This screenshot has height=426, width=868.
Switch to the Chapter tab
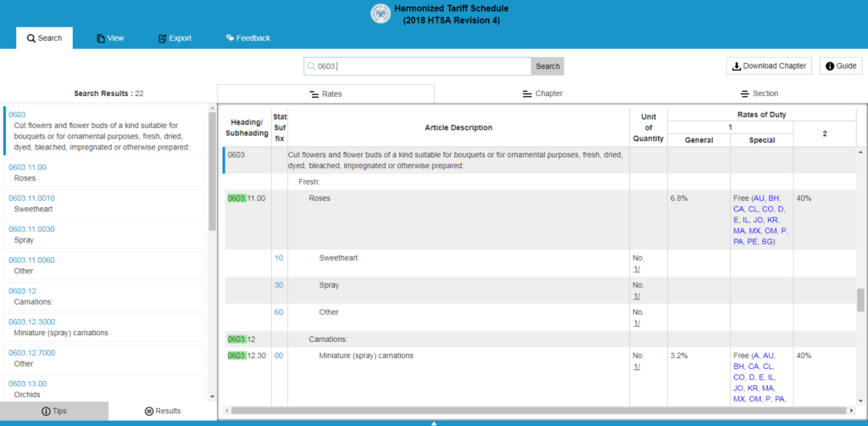(x=542, y=93)
